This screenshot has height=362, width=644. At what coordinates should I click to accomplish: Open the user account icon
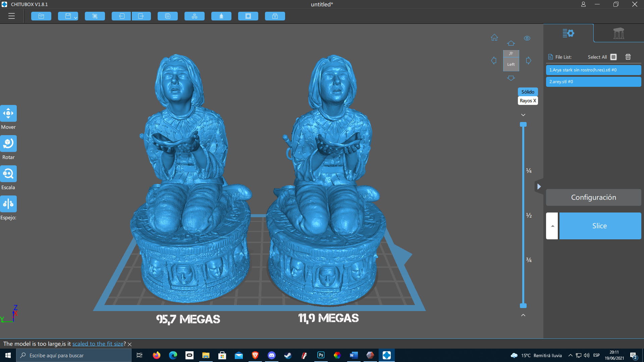click(x=583, y=4)
